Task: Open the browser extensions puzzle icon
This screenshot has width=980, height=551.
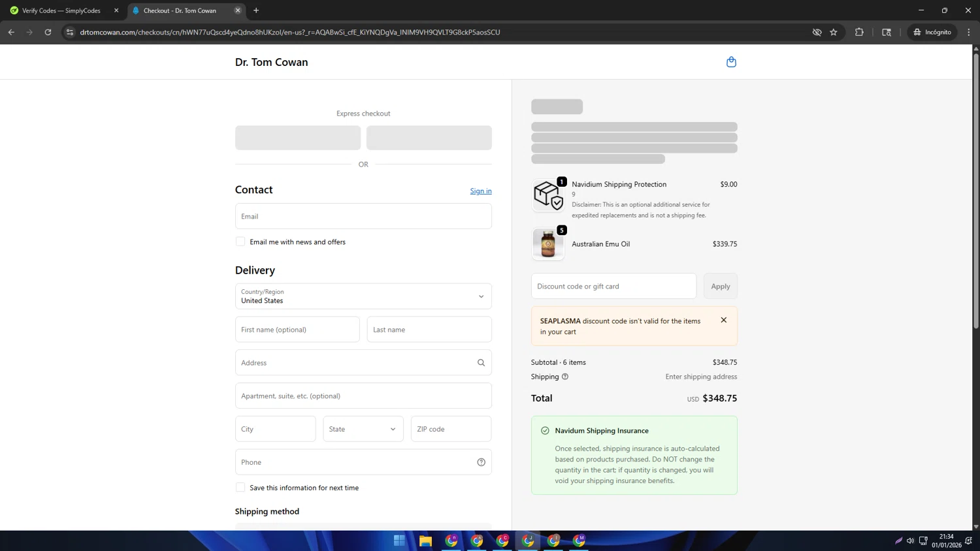Action: (x=859, y=32)
